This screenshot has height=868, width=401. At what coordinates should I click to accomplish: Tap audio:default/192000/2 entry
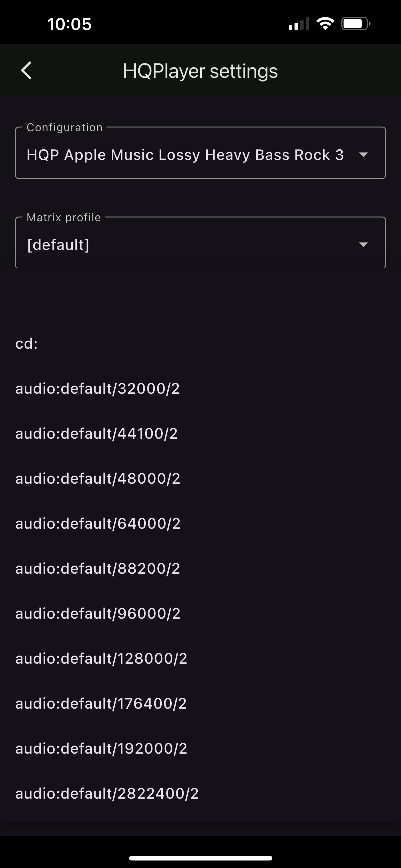(101, 748)
